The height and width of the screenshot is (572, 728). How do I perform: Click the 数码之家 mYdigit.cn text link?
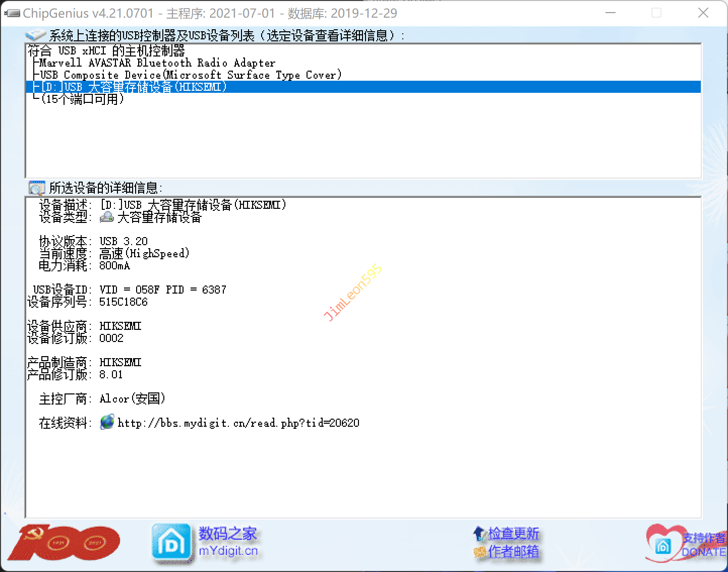pos(228,542)
